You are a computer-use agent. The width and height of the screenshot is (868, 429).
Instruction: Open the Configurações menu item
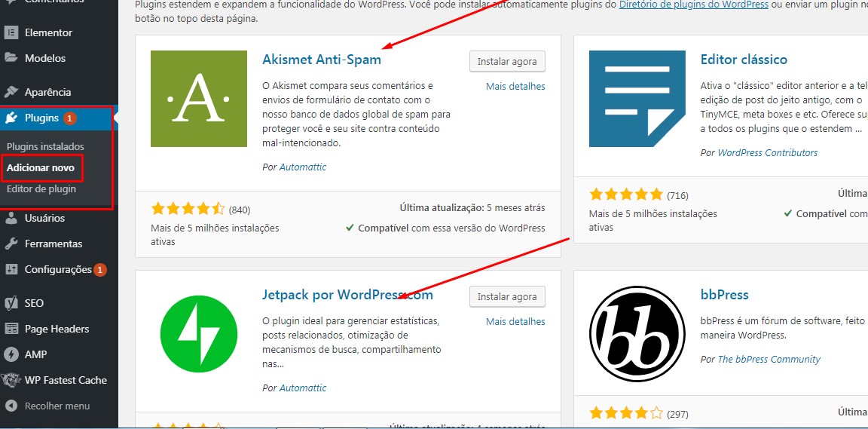tap(59, 269)
